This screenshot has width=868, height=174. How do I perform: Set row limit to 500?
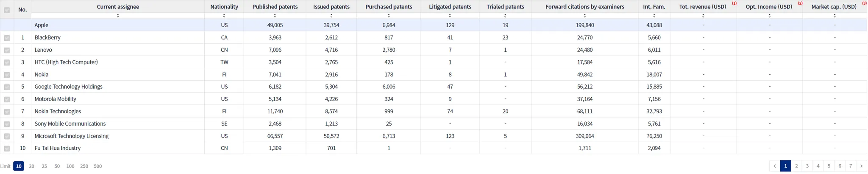(x=98, y=166)
